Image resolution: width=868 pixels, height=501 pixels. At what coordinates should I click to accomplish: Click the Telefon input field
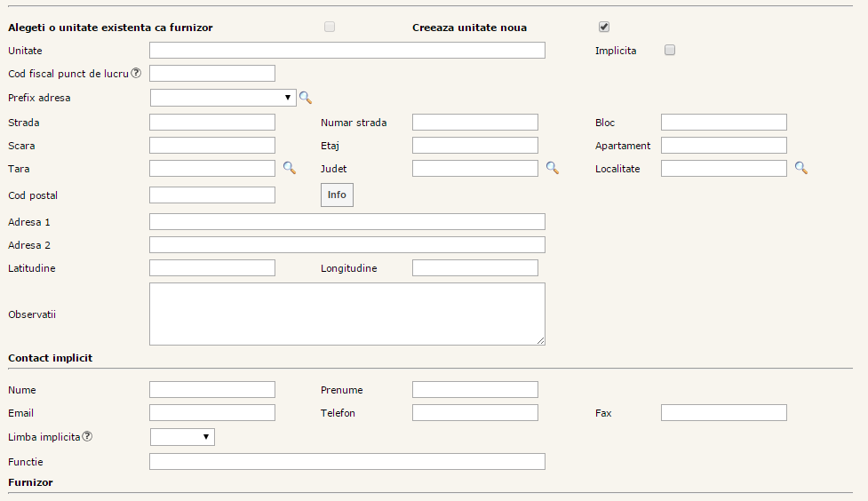coord(474,413)
